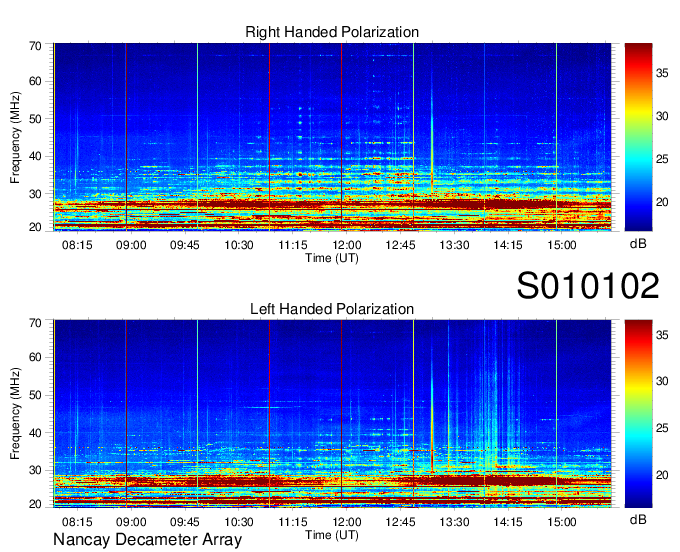Click the 'Right Handed Polarization' plot title
This screenshot has width=680, height=552.
(332, 32)
